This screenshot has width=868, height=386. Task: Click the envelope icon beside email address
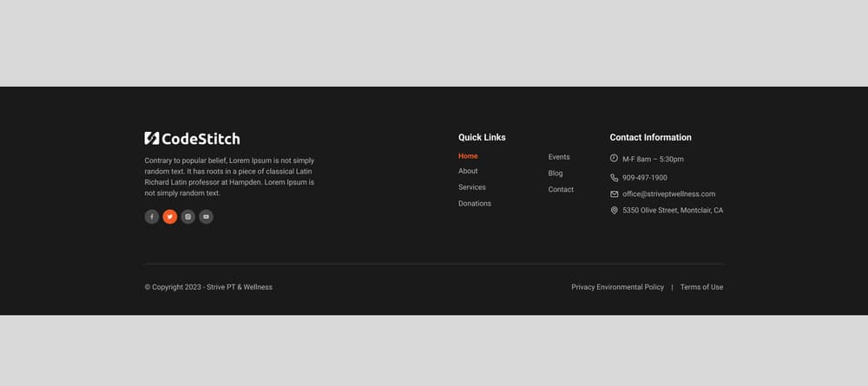(614, 194)
